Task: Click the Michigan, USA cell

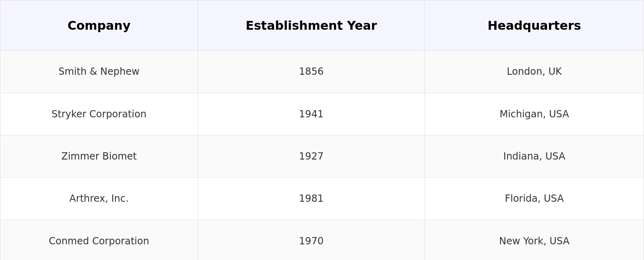Action: click(534, 114)
